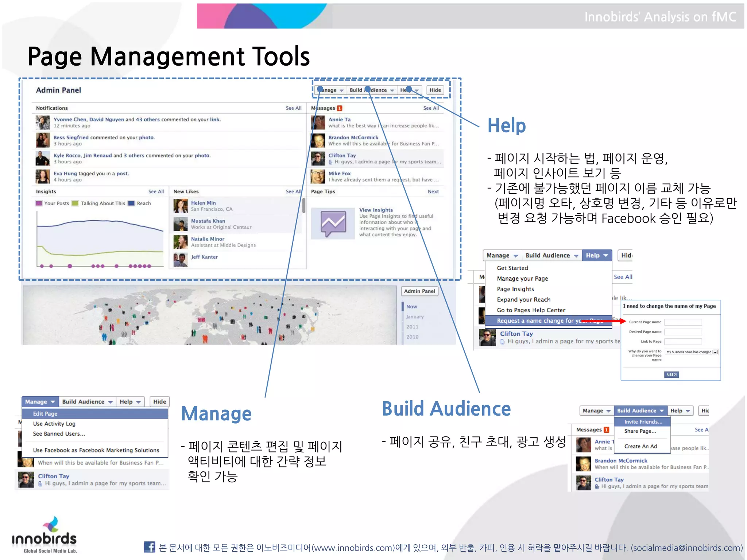Click blue submit button in name change form
The width and height of the screenshot is (747, 560).
(671, 375)
